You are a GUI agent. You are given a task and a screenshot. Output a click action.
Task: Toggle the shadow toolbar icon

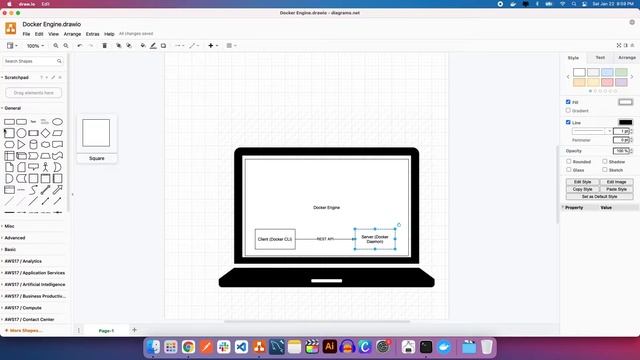[163, 46]
